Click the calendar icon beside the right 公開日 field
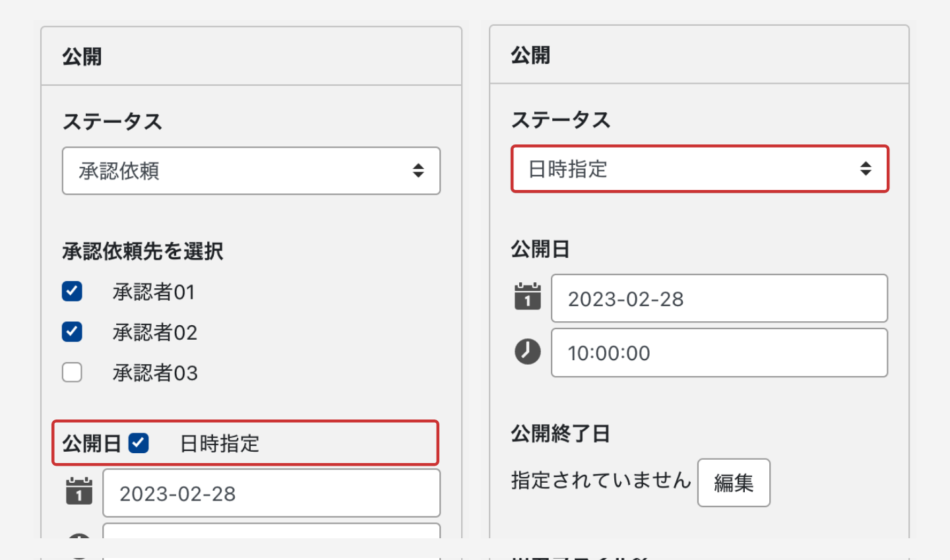This screenshot has height=560, width=950. 527,297
